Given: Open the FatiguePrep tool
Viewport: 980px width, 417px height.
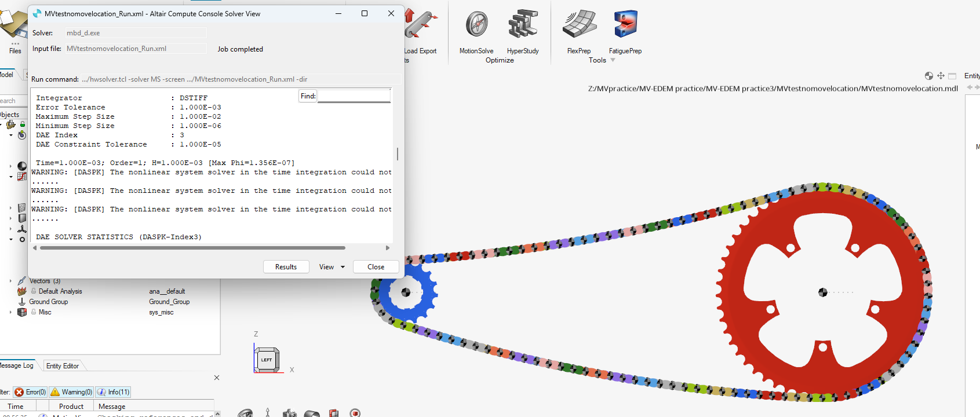Looking at the screenshot, I should click(625, 32).
